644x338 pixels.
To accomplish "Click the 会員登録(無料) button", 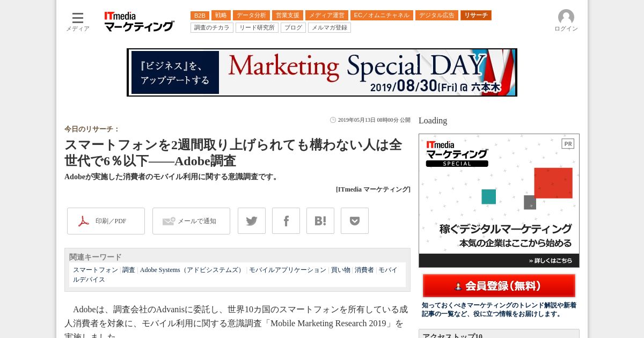I will pyautogui.click(x=499, y=286).
